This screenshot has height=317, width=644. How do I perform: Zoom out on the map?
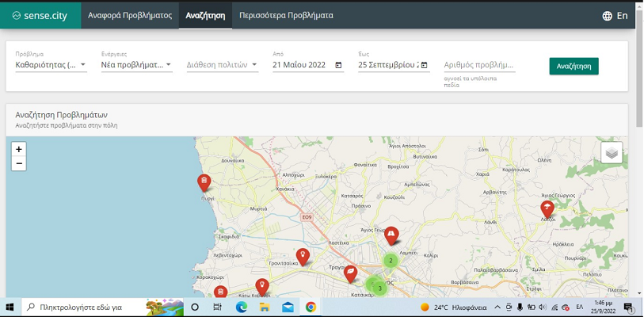pyautogui.click(x=19, y=163)
